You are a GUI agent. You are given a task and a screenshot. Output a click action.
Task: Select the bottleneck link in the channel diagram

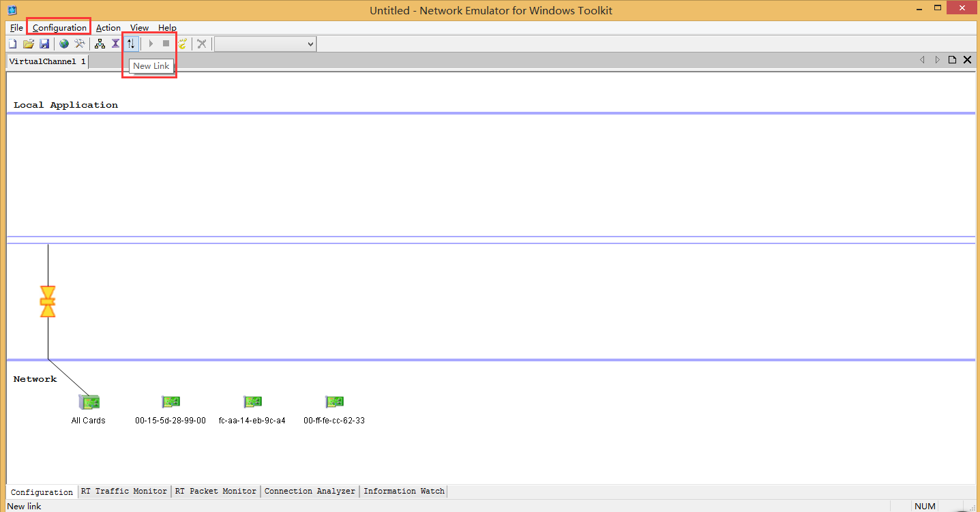click(48, 300)
